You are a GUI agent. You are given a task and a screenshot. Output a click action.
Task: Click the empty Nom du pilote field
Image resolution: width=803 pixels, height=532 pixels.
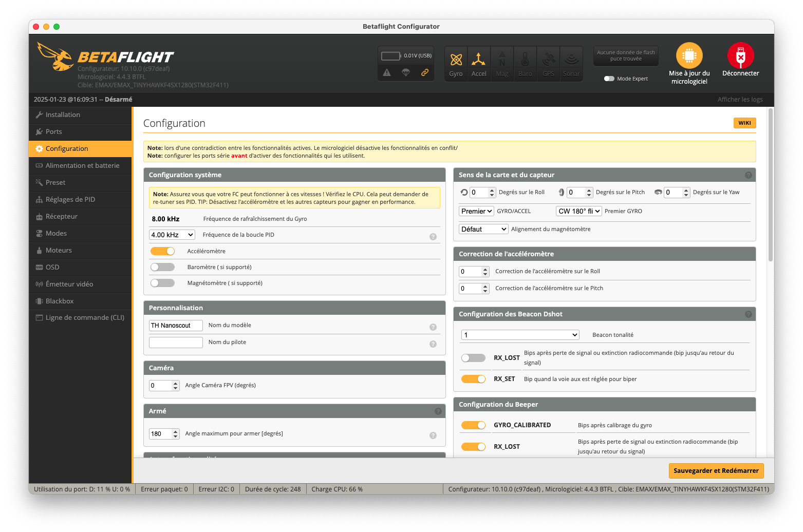[176, 343]
